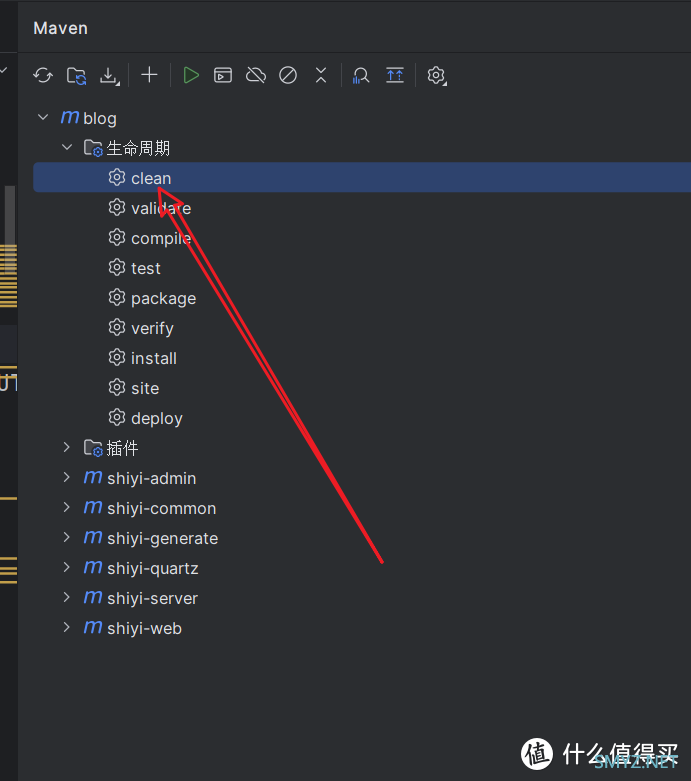Click the gear icon beside site
Screen dimensions: 691x781
[117, 387]
